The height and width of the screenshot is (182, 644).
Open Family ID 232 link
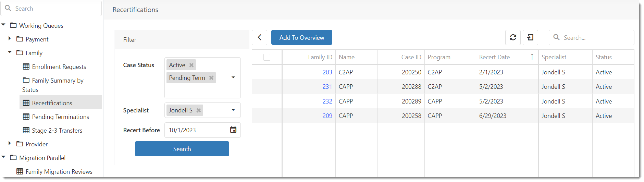pyautogui.click(x=327, y=101)
